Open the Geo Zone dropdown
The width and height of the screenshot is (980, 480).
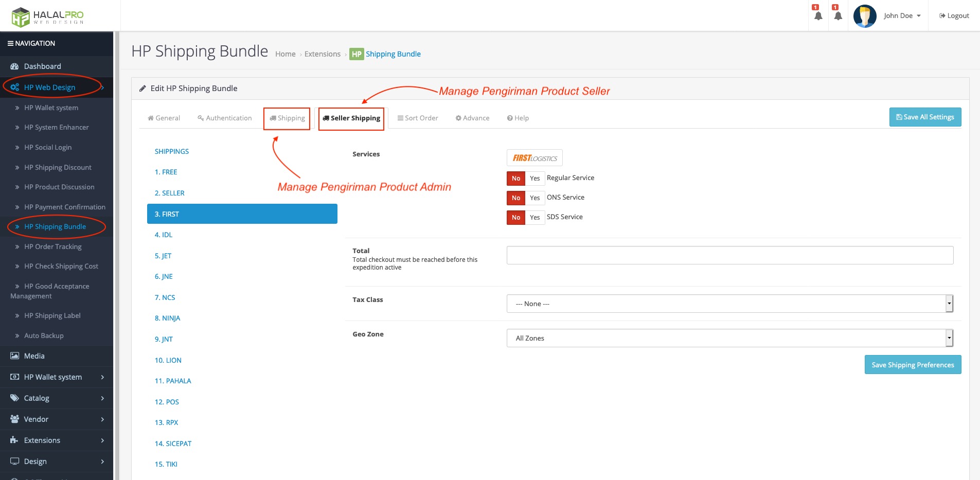pos(729,338)
